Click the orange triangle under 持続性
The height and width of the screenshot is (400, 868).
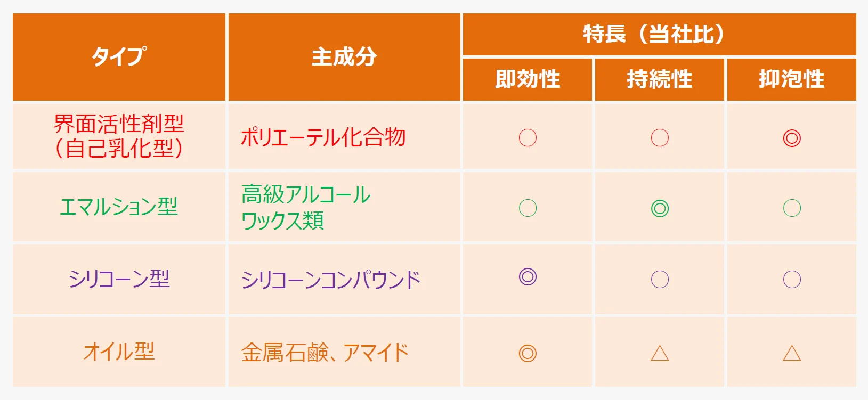tap(660, 353)
